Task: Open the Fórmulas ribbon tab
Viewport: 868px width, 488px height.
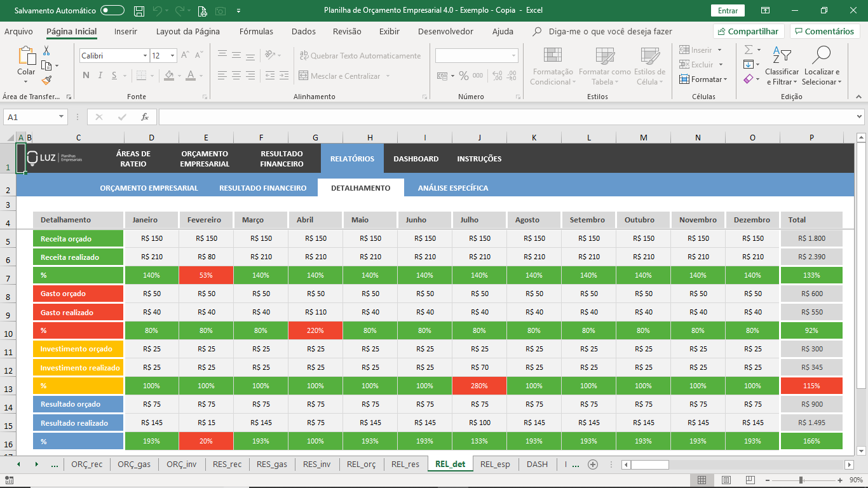Action: click(256, 31)
